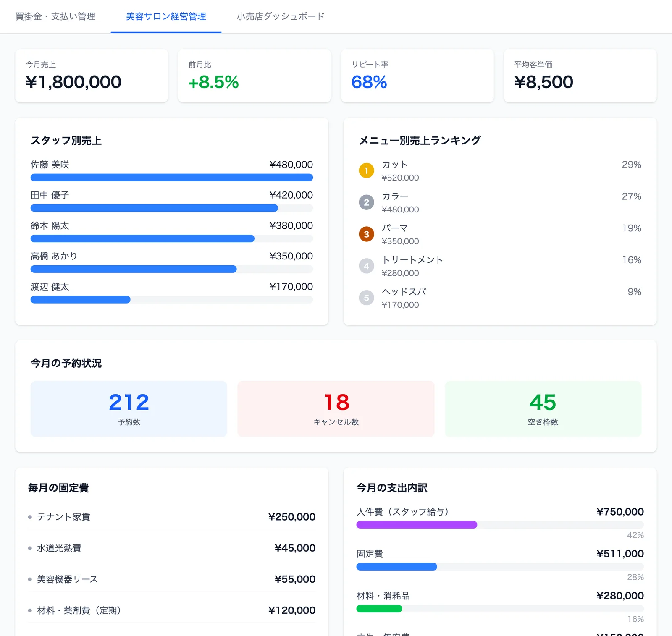Click the リピート率 68% value
672x636 pixels.
tap(369, 82)
